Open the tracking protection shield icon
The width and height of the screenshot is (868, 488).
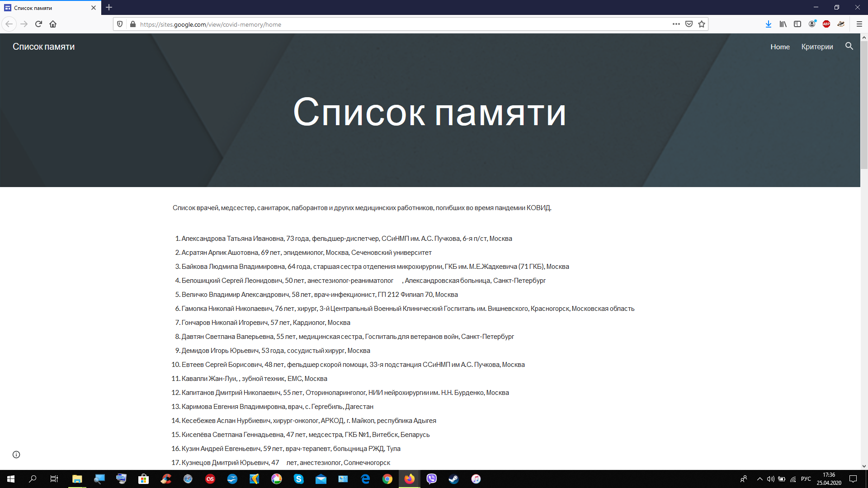pos(120,24)
